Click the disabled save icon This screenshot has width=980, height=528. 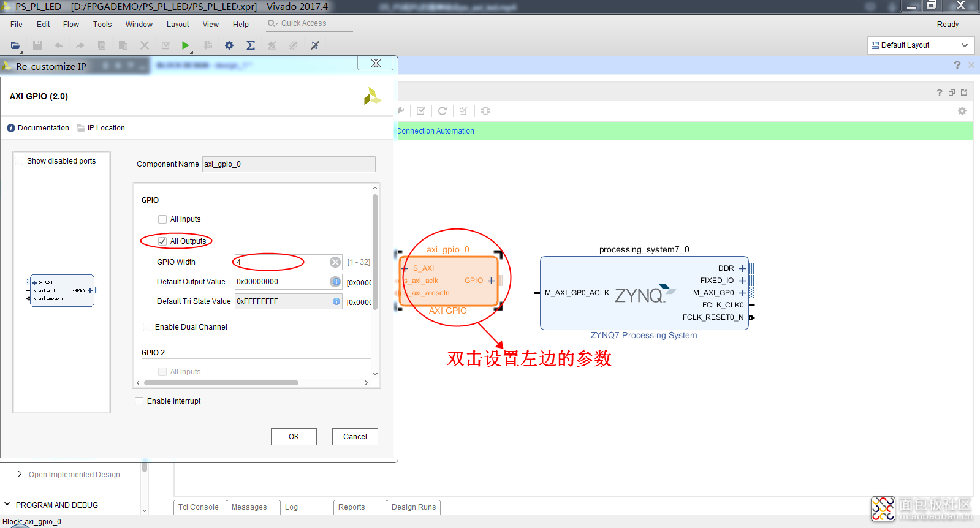tap(37, 45)
